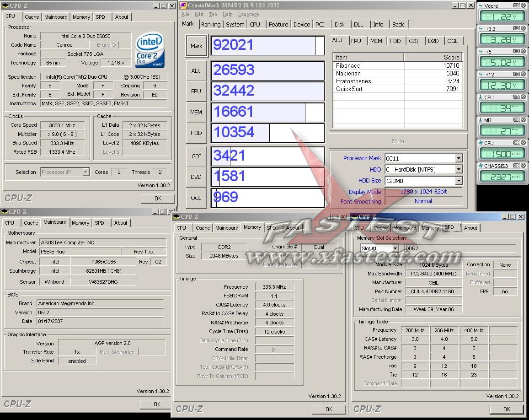Click the title bar icon of the CPU-Z Memory window
Image resolution: width=529 pixels, height=420 pixels.
176,217
